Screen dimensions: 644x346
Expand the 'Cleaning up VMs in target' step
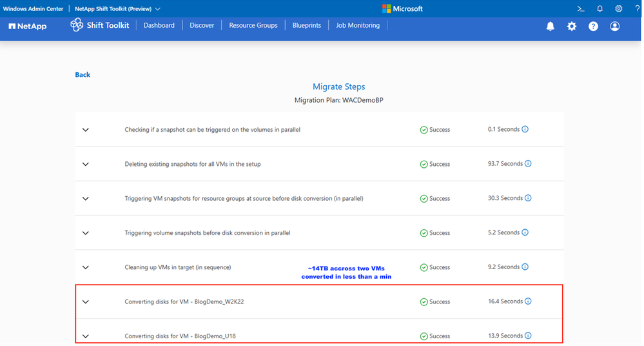point(86,267)
